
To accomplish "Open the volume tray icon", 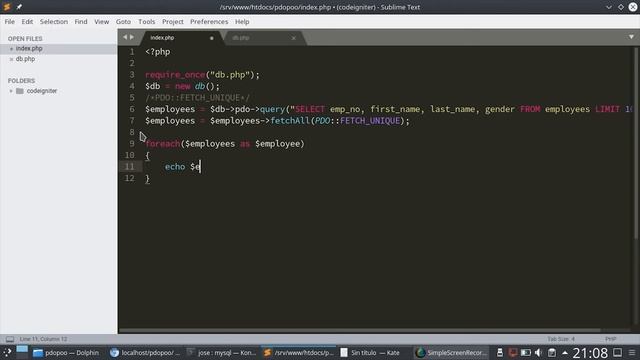I will (x=538, y=353).
